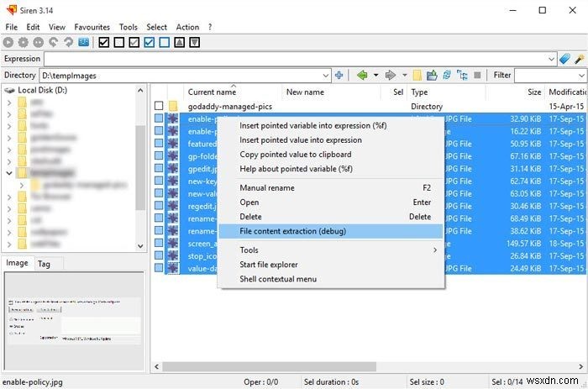The width and height of the screenshot is (588, 389).
Task: Open the back-history dropdown beside green arrow
Action: [375, 76]
